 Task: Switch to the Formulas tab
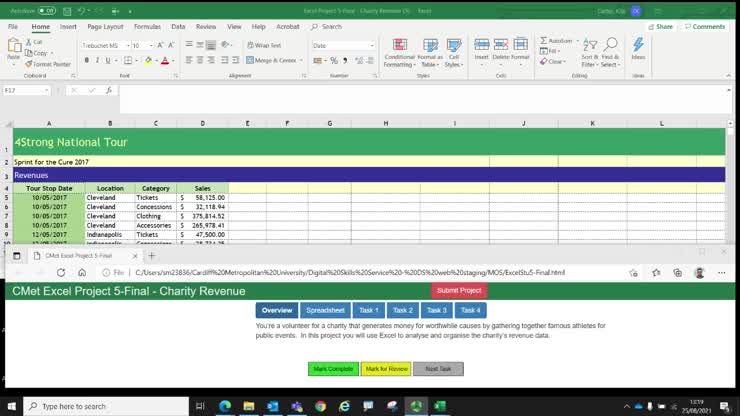(147, 27)
